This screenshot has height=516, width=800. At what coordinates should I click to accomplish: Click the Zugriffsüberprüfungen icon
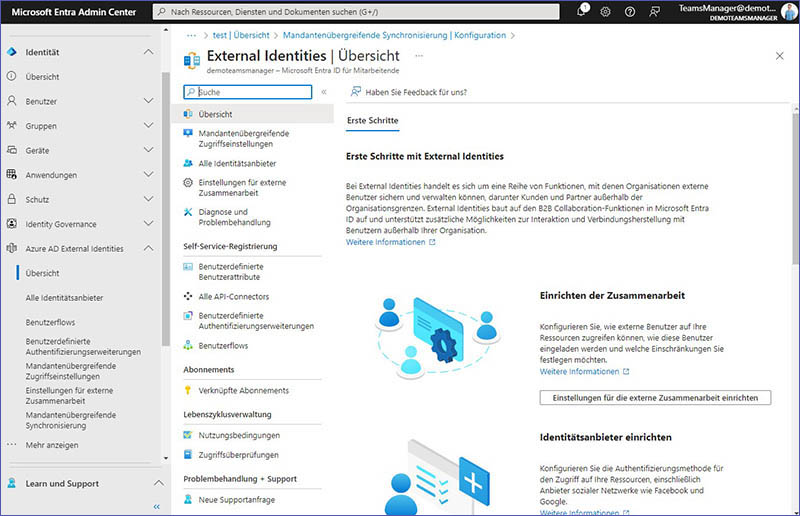click(x=188, y=454)
